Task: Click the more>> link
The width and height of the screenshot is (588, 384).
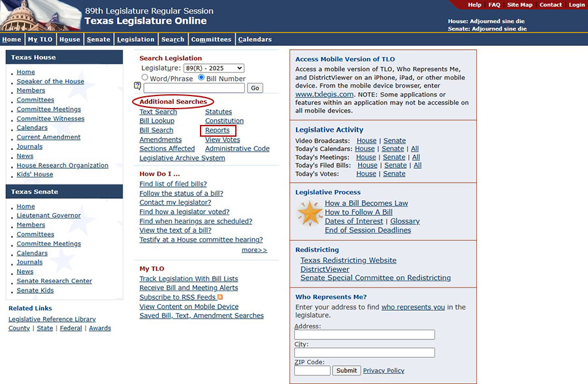Action: coord(255,250)
